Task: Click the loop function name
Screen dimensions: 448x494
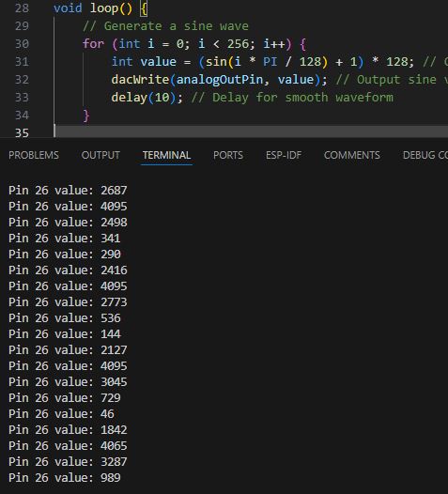Action: coord(104,8)
